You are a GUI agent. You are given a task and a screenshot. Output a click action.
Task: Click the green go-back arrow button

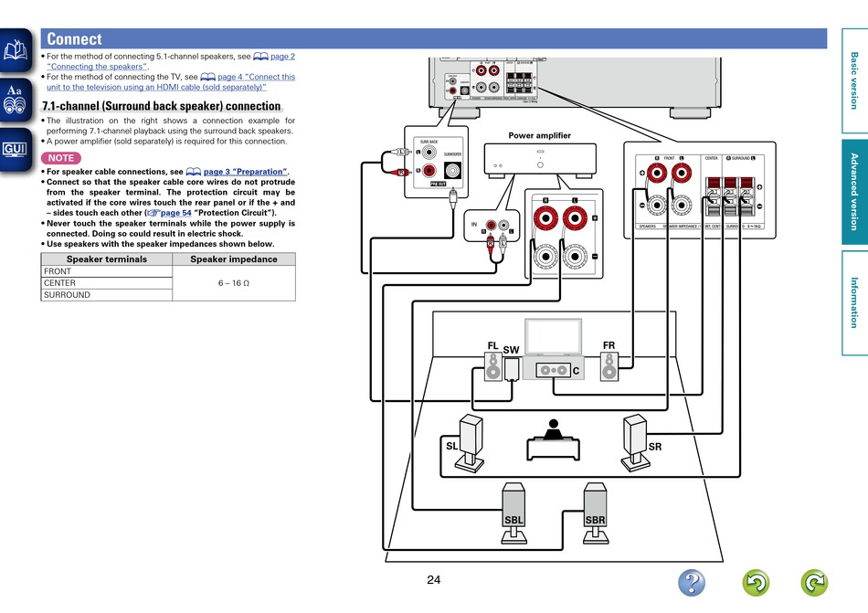pyautogui.click(x=757, y=583)
